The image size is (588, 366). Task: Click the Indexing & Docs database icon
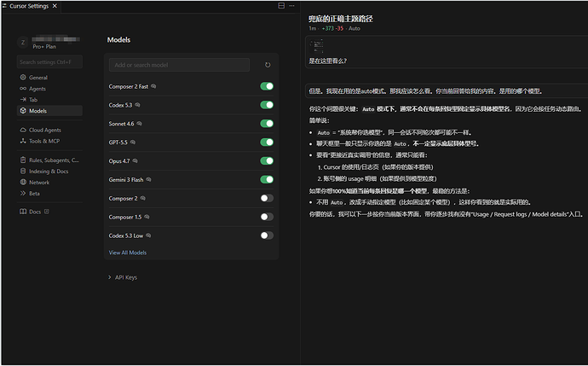23,171
